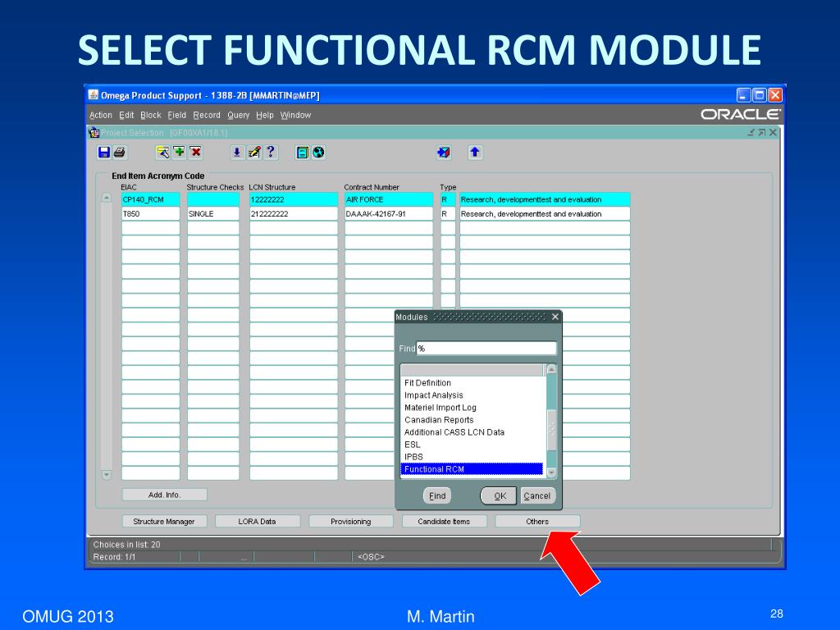Click record list scroll down arrow
This screenshot has width=840, height=630.
click(106, 475)
